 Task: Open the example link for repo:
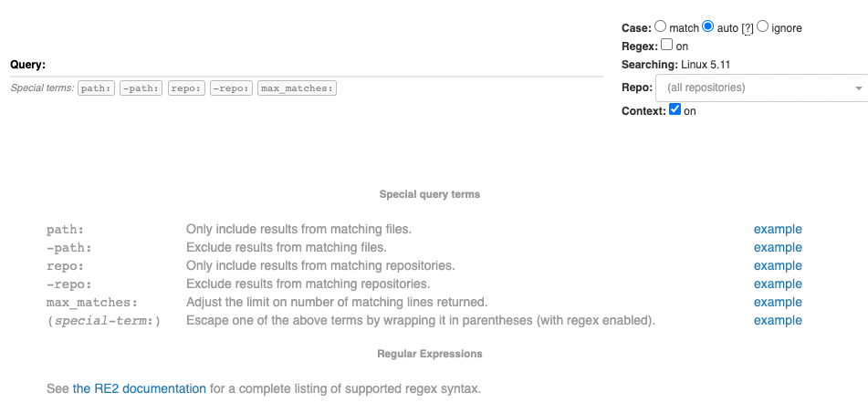pyautogui.click(x=778, y=266)
